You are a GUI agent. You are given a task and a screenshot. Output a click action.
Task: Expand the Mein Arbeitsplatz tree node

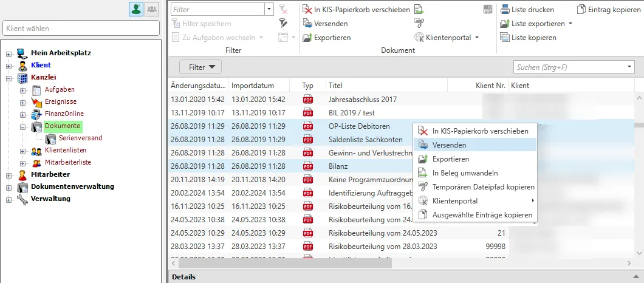[x=9, y=53]
